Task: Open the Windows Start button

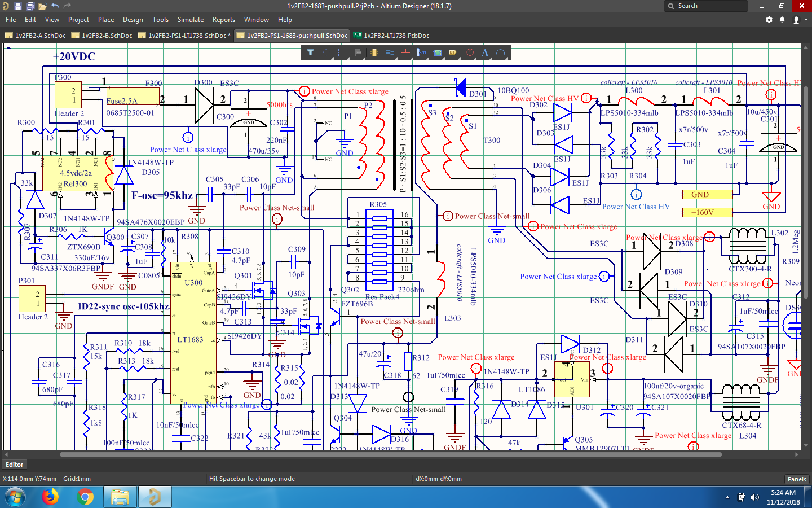Action: [15, 497]
